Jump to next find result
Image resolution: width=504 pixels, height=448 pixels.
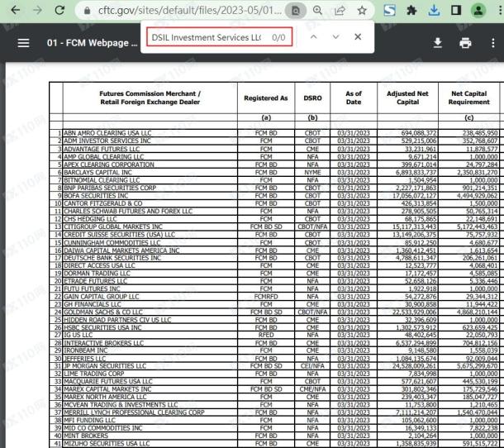(336, 37)
